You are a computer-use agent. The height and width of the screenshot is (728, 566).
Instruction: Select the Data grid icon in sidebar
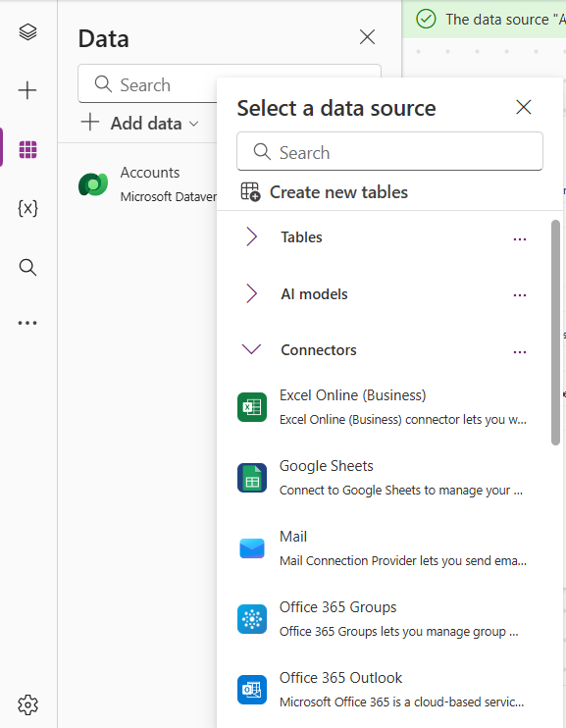27,149
